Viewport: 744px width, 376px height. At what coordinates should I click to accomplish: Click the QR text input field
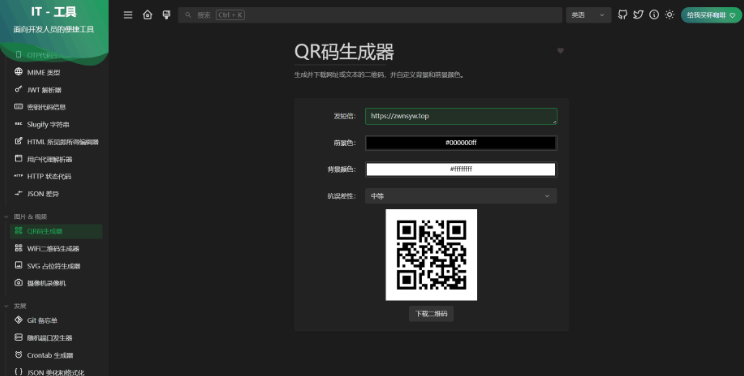pyautogui.click(x=461, y=116)
